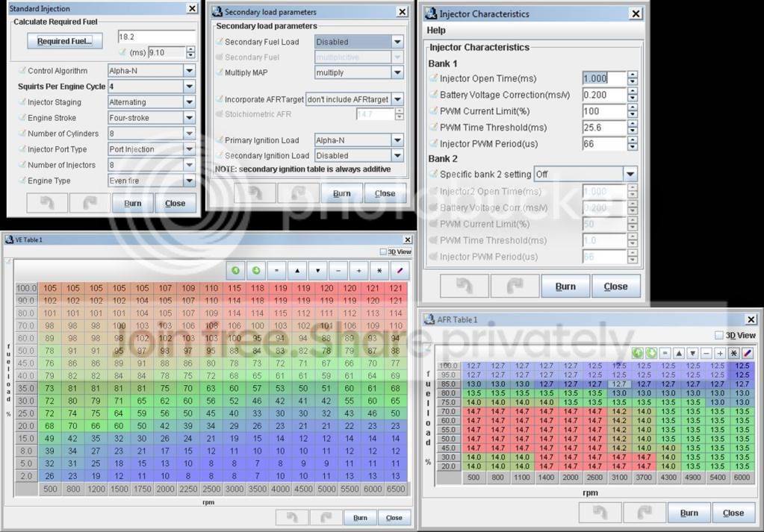Select the 20.0 fuel load row header in AFR Table 1
This screenshot has width=764, height=532.
pyautogui.click(x=448, y=466)
